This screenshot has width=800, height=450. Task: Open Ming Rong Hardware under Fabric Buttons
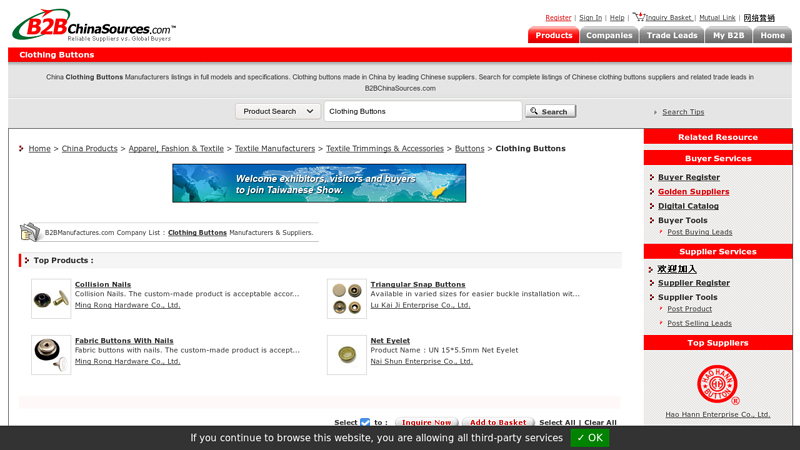pos(128,361)
